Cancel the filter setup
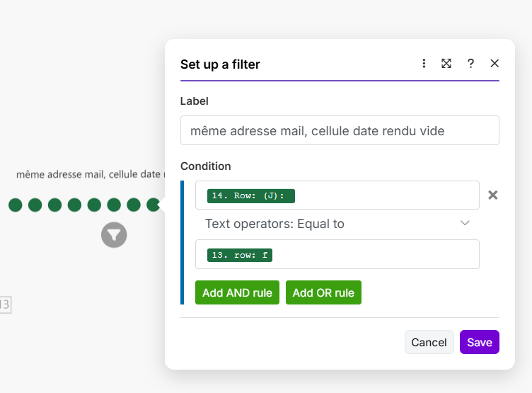 429,342
